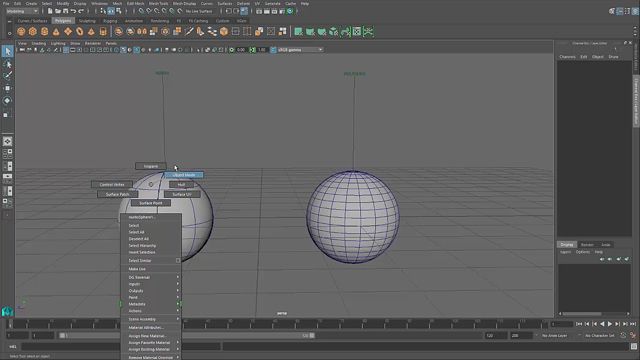Click the polygon pyramid shelf icon
The width and height of the screenshot is (640, 360).
tap(91, 31)
